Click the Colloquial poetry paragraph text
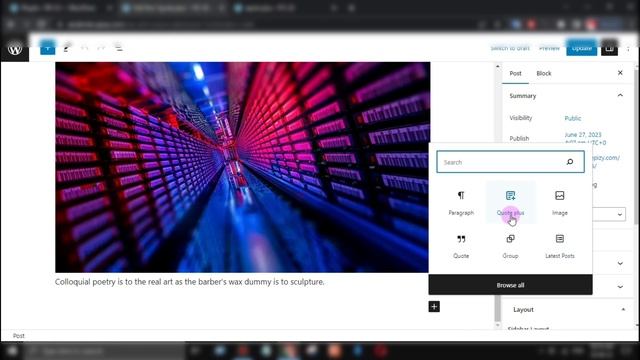Viewport: 640px width, 360px height. click(x=189, y=282)
